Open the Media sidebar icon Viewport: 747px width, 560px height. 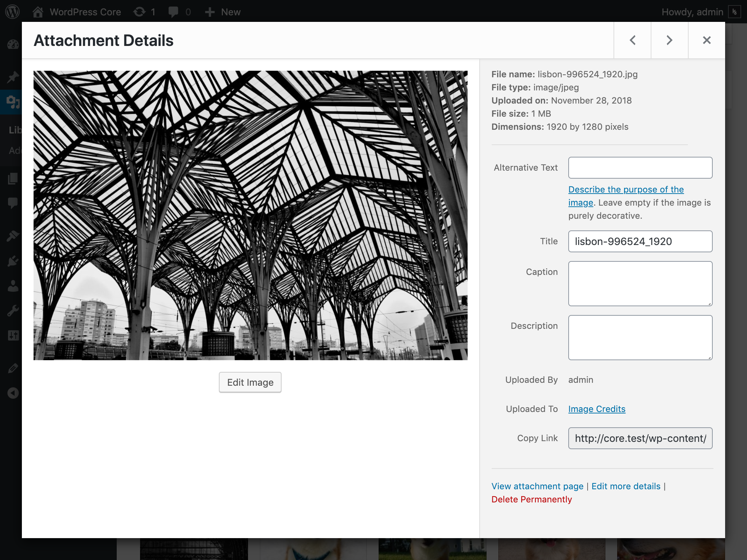(13, 102)
